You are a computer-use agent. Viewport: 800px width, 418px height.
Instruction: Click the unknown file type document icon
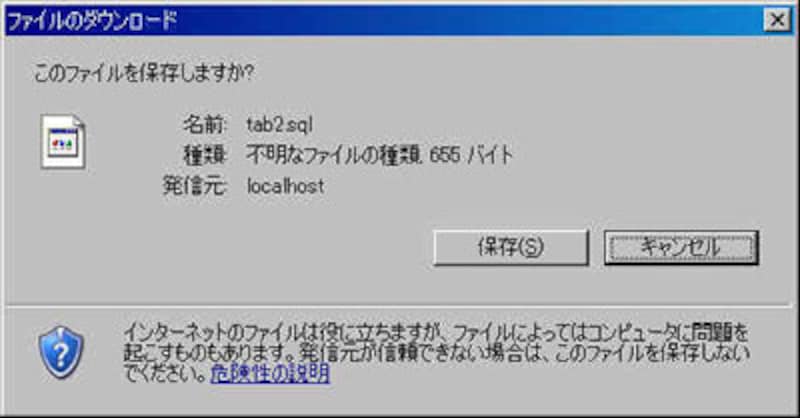63,142
